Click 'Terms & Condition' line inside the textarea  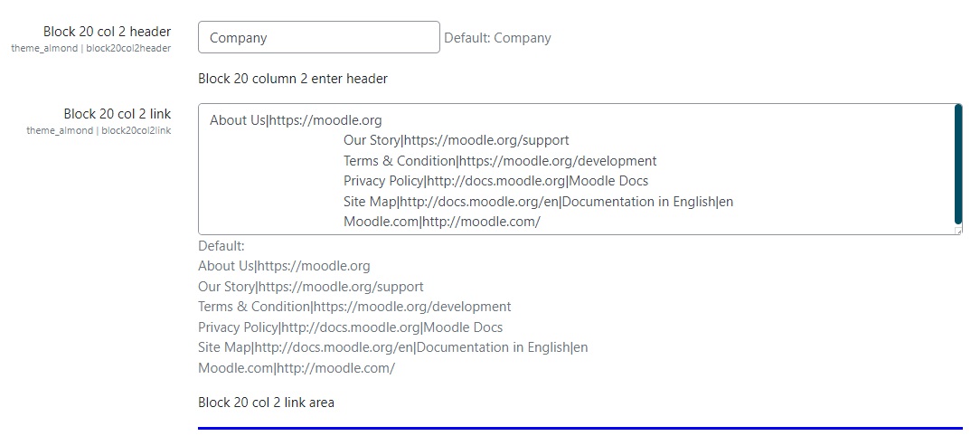click(x=500, y=161)
